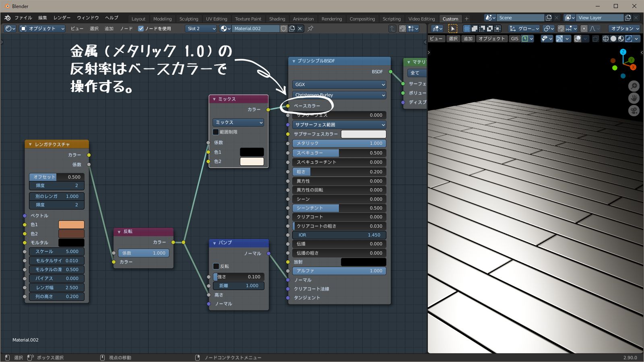The height and width of the screenshot is (362, 644).
Task: Click the zoom magnifier viewport gizmo
Action: point(634,86)
